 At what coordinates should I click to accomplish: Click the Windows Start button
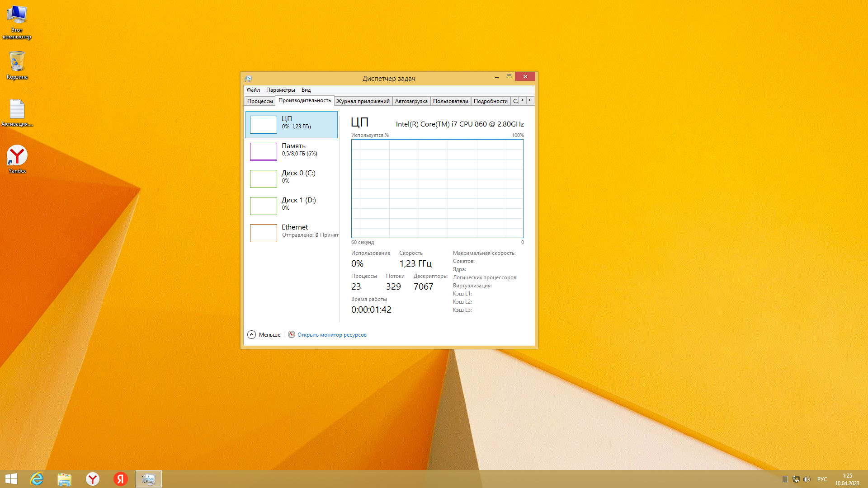coord(11,479)
